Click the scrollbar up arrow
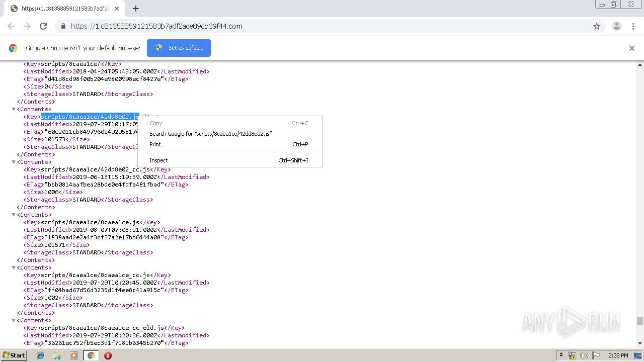Screen dimensions: 644x362 click(x=639, y=65)
